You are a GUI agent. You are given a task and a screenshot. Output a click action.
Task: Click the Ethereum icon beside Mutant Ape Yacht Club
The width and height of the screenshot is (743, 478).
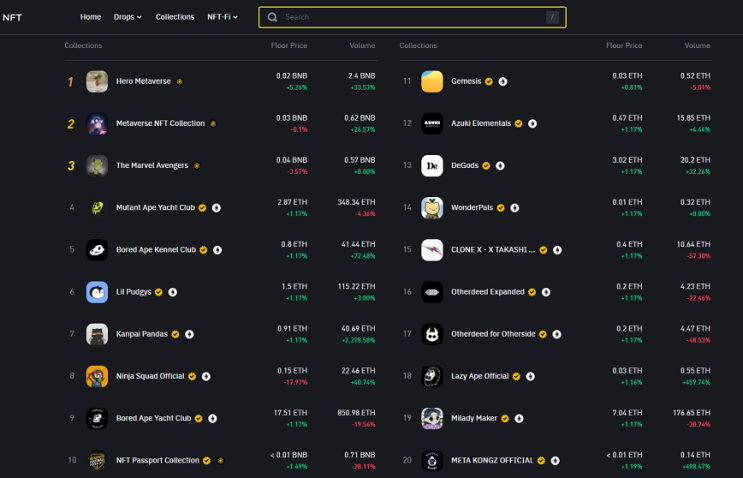216,208
